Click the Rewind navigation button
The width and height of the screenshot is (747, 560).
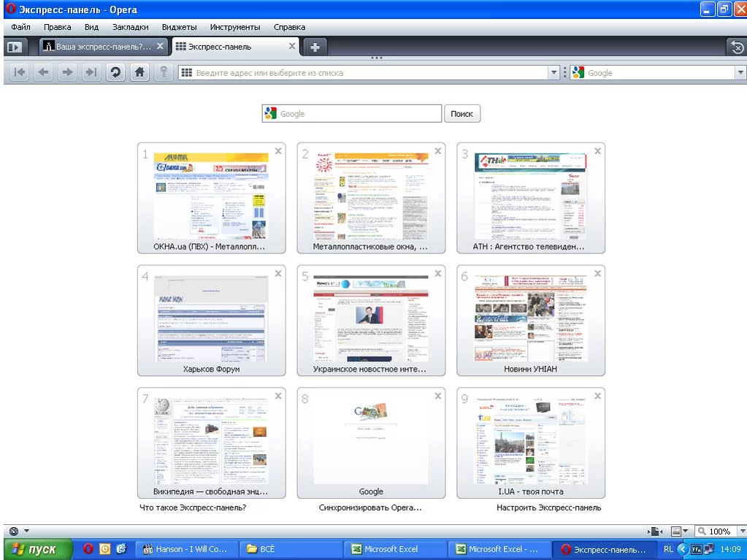point(20,72)
